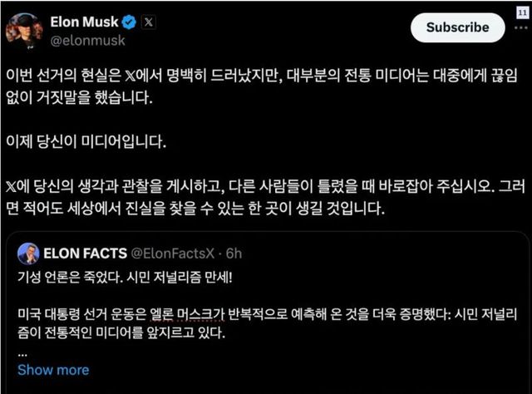
Task: Click the ellipsis above Show more
Action: tap(22, 352)
